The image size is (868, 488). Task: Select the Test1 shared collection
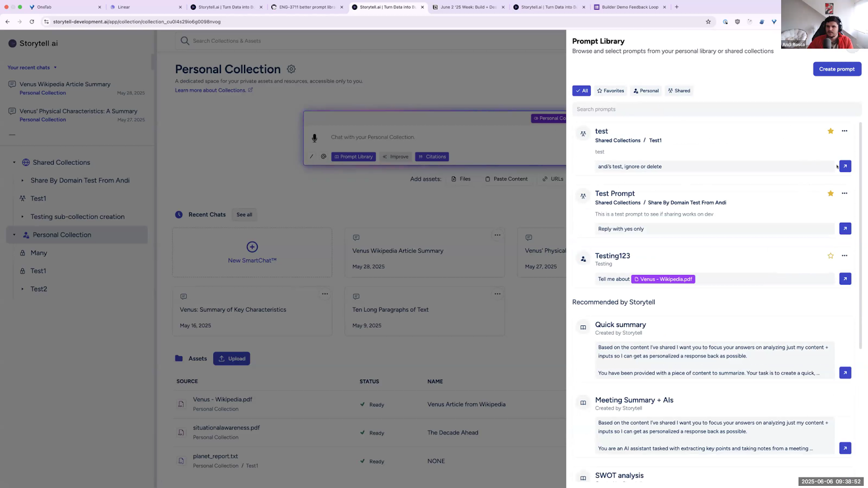[x=38, y=198]
